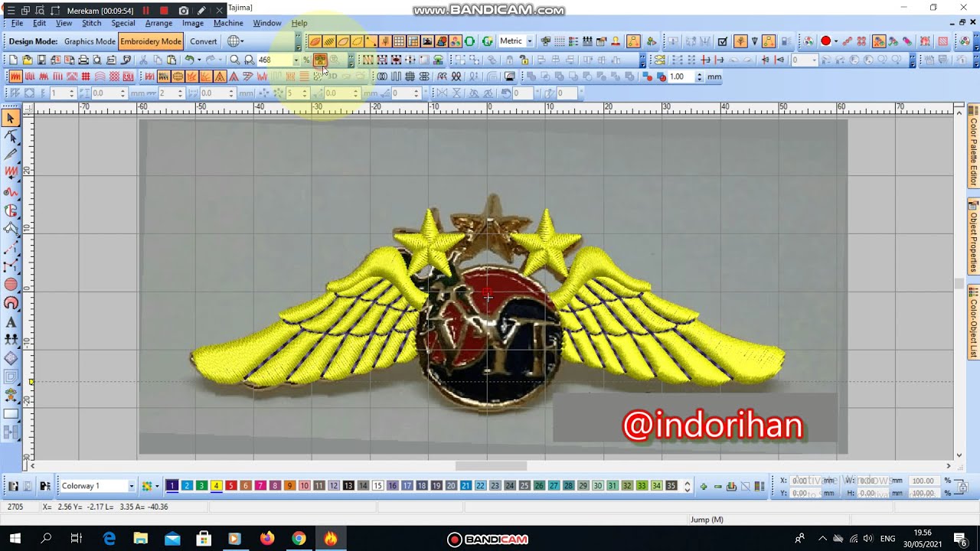Open the red circle stop dropdown arrow
Screen dimensions: 980x551
(835, 41)
